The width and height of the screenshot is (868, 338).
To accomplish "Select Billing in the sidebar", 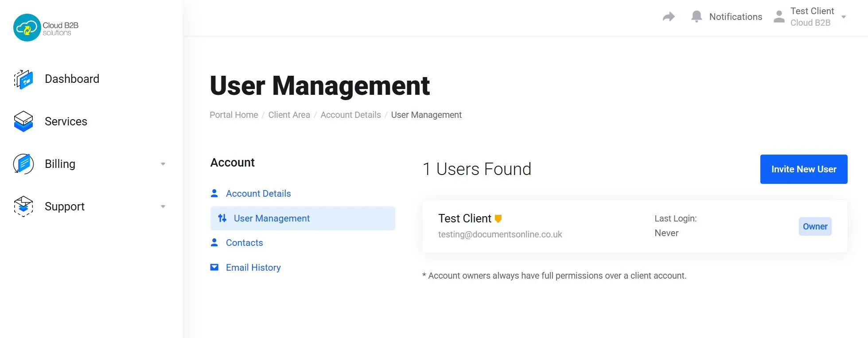I will (x=60, y=164).
